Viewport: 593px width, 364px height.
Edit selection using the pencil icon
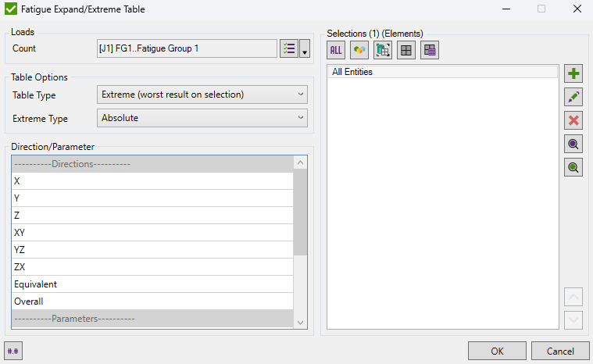click(x=574, y=98)
